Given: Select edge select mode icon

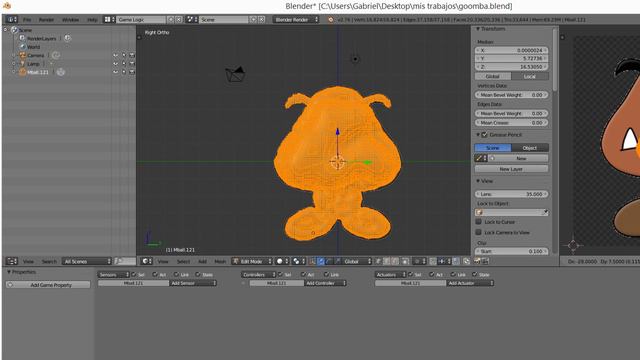Looking at the screenshot, I should click(387, 261).
